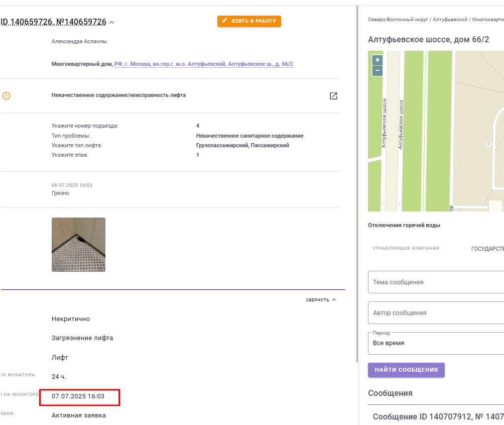Switch to Управляющая компания tab
Screen dimensions: 504x425
406,248
